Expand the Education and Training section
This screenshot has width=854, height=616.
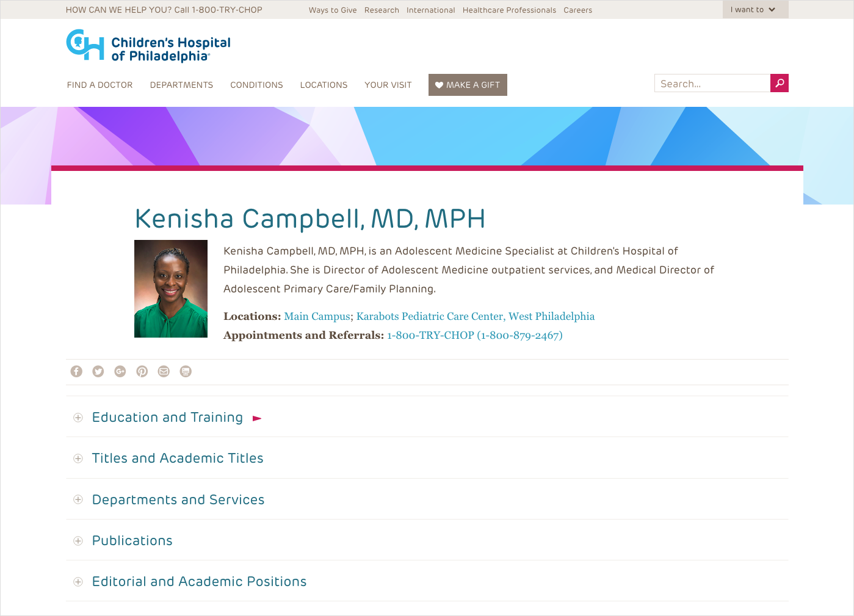167,418
